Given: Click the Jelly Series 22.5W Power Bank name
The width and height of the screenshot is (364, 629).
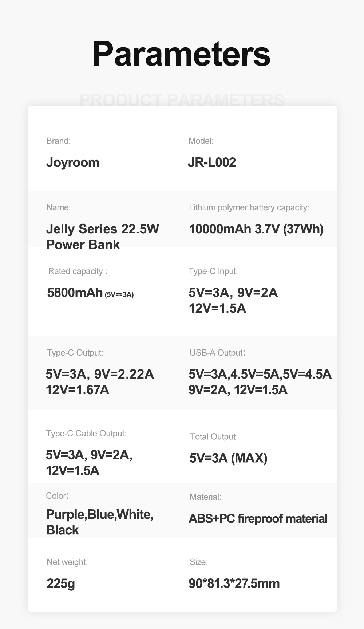Looking at the screenshot, I should 102,237.
